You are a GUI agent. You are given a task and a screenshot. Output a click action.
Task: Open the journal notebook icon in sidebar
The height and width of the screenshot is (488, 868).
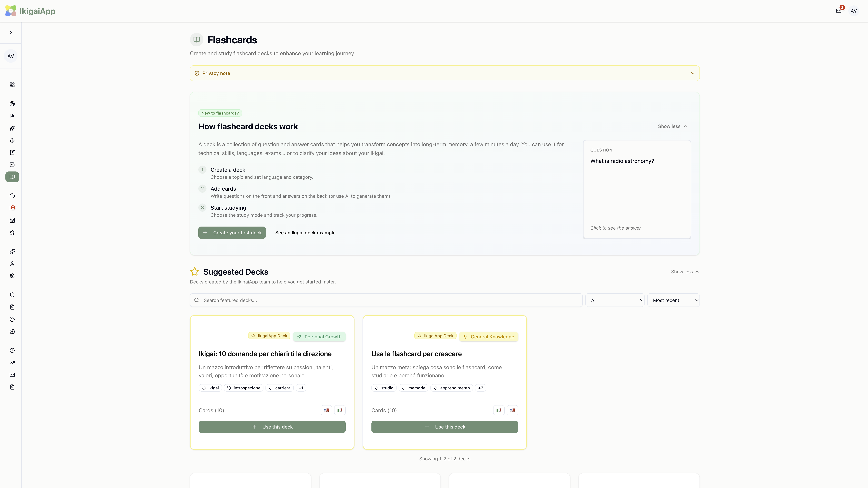click(12, 152)
